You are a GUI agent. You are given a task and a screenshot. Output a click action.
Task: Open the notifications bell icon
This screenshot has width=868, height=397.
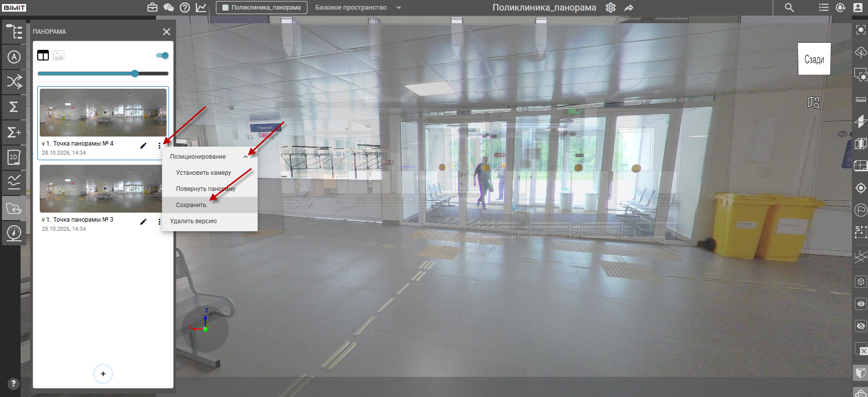pos(840,8)
